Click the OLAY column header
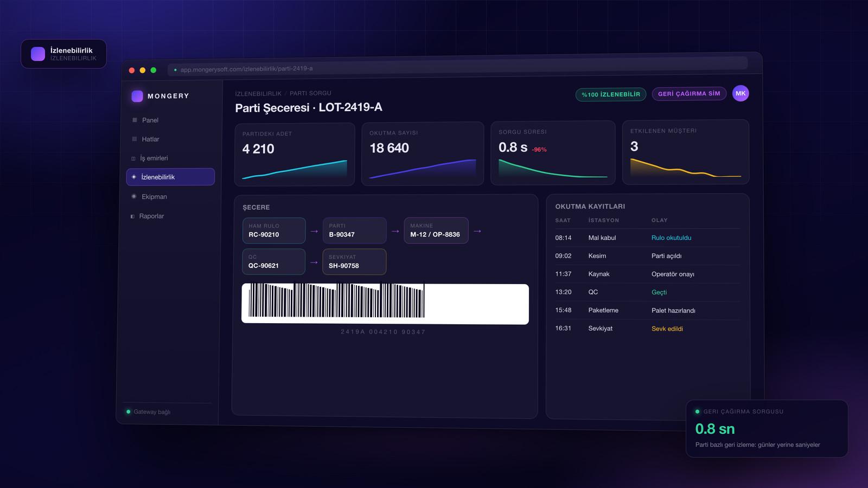This screenshot has width=868, height=488. tap(660, 220)
